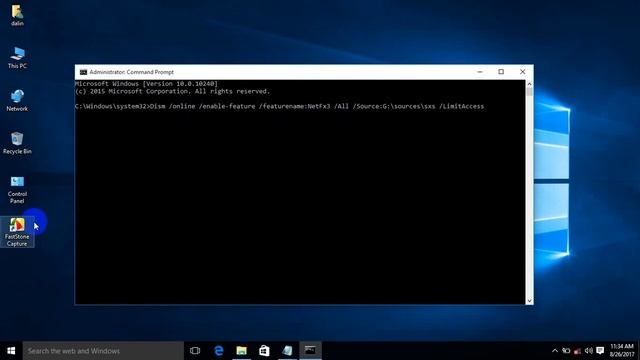Open File Explorer from the taskbar
The width and height of the screenshot is (640, 360).
pos(242,351)
